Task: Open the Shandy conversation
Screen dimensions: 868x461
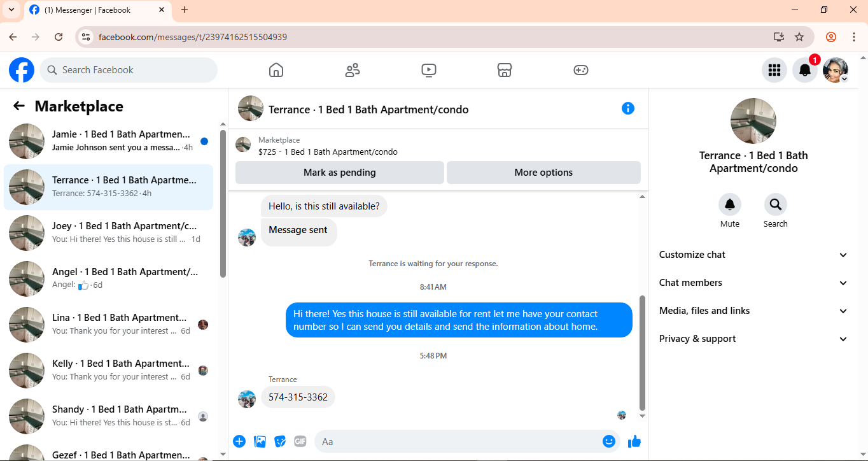Action: point(109,416)
